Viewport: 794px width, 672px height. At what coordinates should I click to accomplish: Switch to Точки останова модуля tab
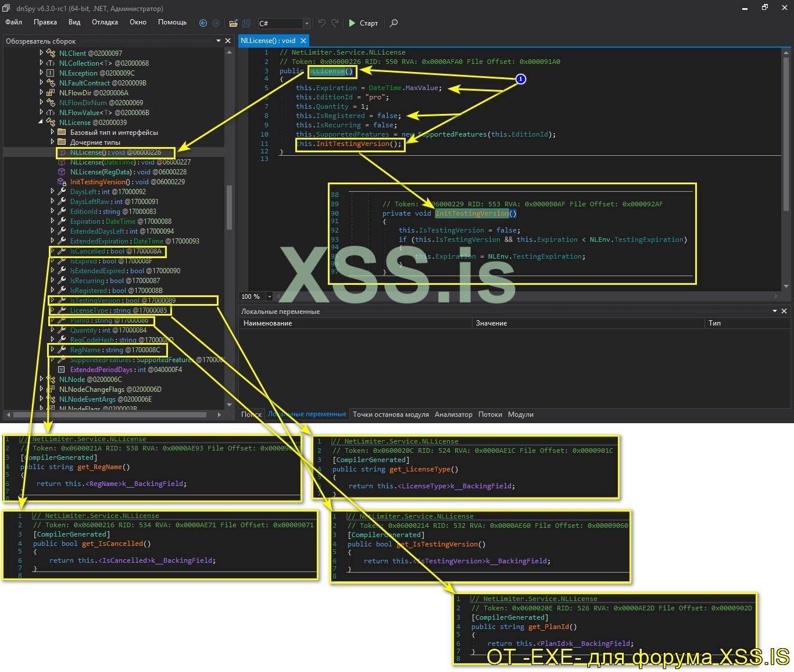391,414
